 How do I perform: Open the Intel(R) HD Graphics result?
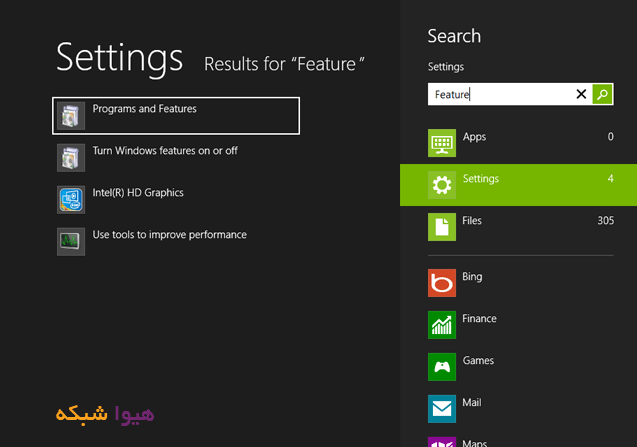[138, 193]
